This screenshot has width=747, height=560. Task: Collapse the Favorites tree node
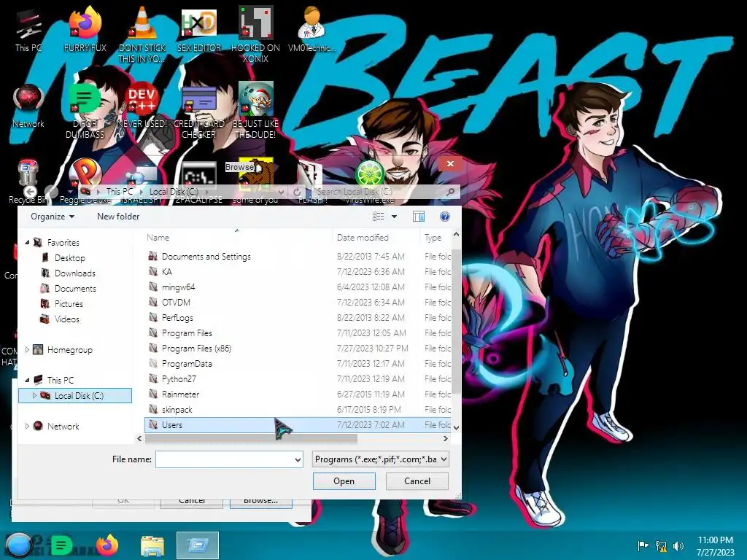(x=27, y=243)
